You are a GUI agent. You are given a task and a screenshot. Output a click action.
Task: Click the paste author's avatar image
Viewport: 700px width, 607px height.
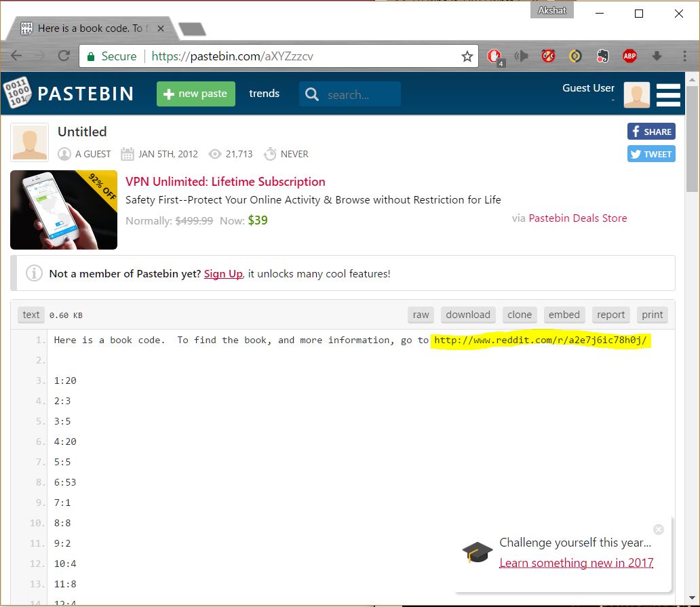(29, 142)
